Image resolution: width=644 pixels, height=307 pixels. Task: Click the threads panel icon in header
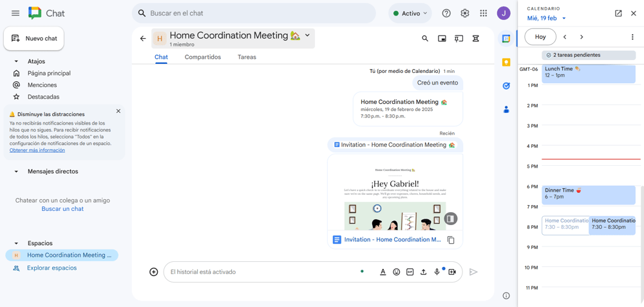click(x=459, y=38)
